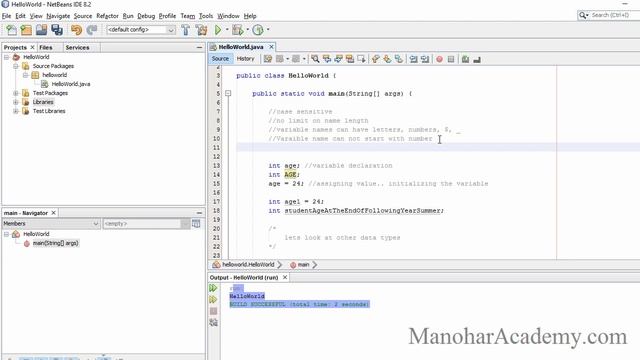Image resolution: width=640 pixels, height=360 pixels.
Task: Open the Navigator filter dropdown arrow
Action: [x=185, y=224]
